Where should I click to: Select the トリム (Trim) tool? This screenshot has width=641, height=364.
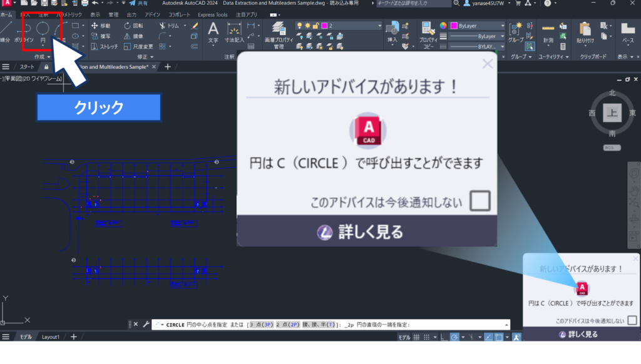[x=169, y=26]
